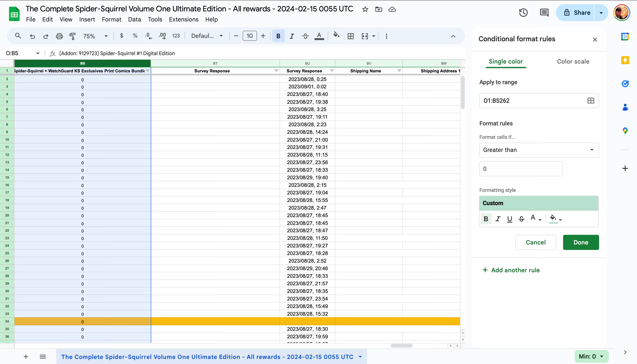The height and width of the screenshot is (364, 637).
Task: Open the 123 more formats icon
Action: (176, 36)
